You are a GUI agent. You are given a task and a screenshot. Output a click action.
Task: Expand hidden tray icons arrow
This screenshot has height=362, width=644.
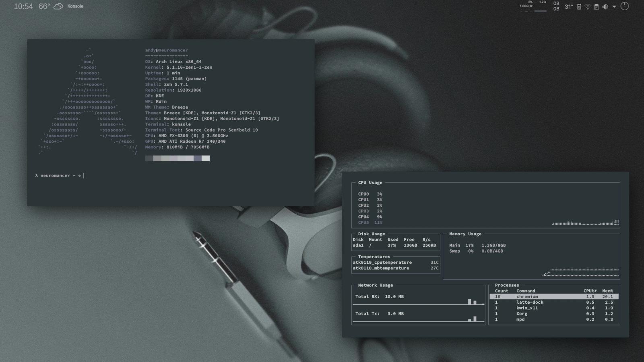tap(614, 7)
